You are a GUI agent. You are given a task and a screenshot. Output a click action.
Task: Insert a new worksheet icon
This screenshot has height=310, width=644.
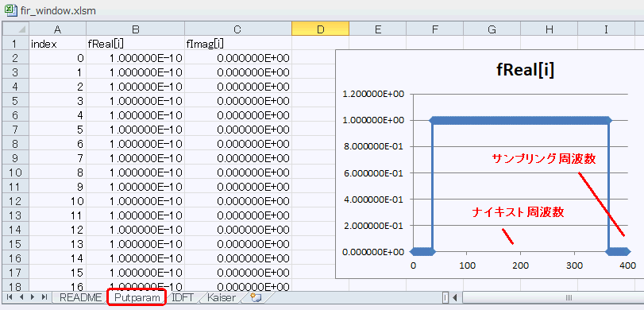(256, 297)
